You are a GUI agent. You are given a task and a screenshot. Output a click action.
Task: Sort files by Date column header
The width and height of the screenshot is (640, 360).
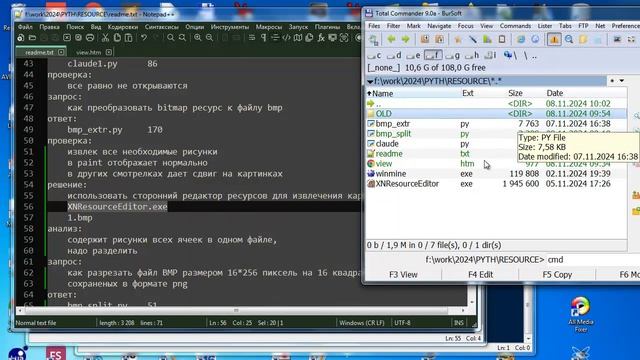pos(555,93)
